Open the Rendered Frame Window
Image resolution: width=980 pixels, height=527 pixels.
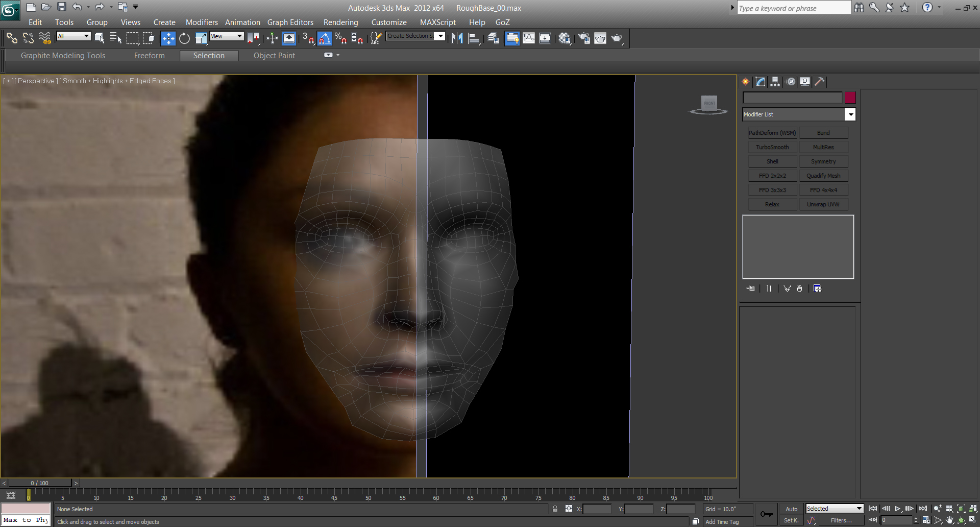point(600,38)
